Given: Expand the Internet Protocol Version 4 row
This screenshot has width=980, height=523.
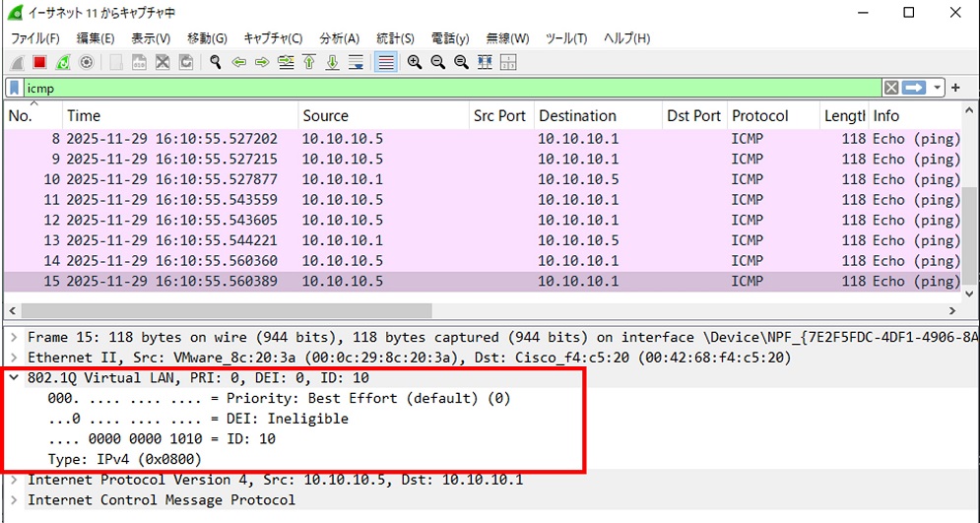Looking at the screenshot, I should pyautogui.click(x=14, y=480).
